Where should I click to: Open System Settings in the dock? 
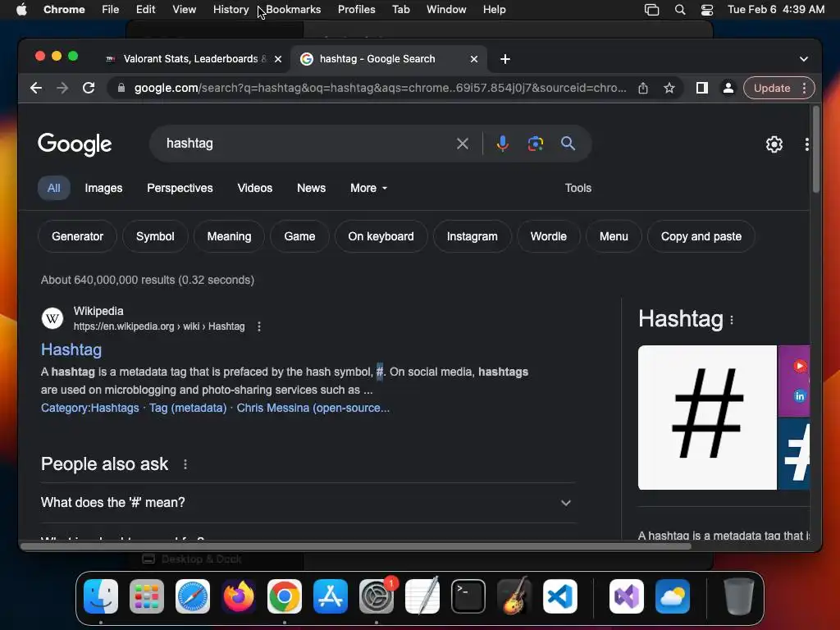pos(376,596)
